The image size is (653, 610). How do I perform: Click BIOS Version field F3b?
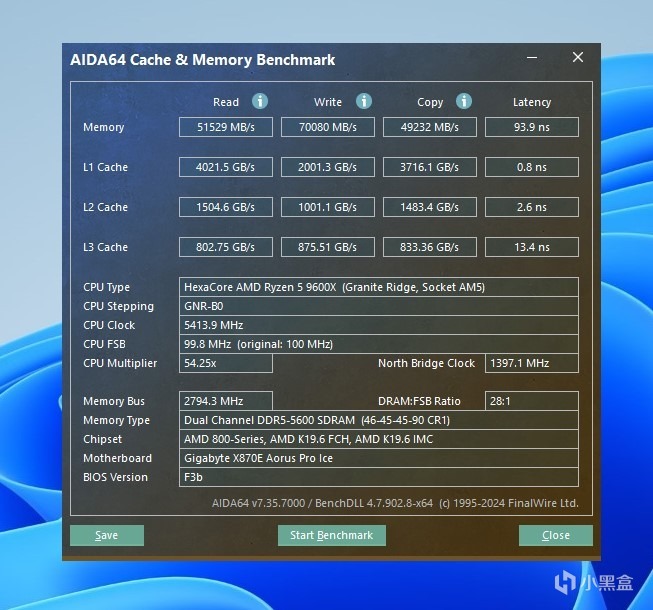click(379, 477)
